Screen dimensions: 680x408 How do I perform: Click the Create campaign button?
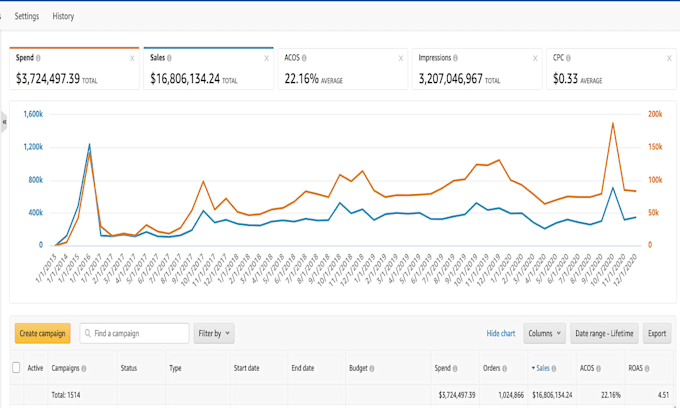click(42, 333)
